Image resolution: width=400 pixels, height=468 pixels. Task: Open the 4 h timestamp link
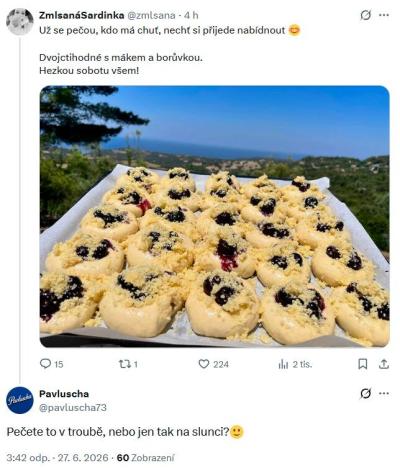click(x=191, y=15)
